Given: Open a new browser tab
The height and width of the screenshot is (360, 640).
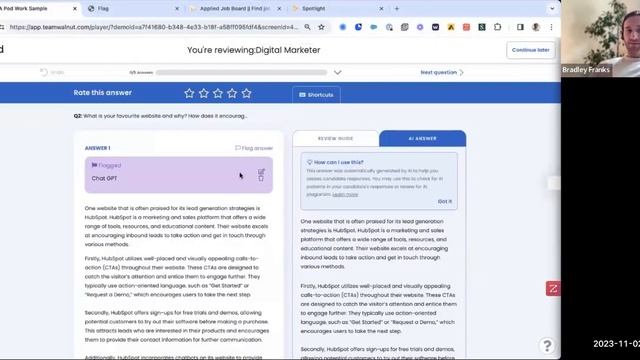Looking at the screenshot, I should click(x=397, y=8).
